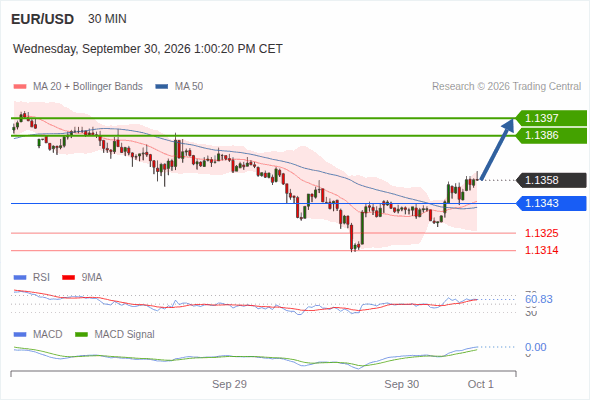The height and width of the screenshot is (400, 590).
Task: Click the MACD Signal green legend swatch
Action: [x=82, y=335]
